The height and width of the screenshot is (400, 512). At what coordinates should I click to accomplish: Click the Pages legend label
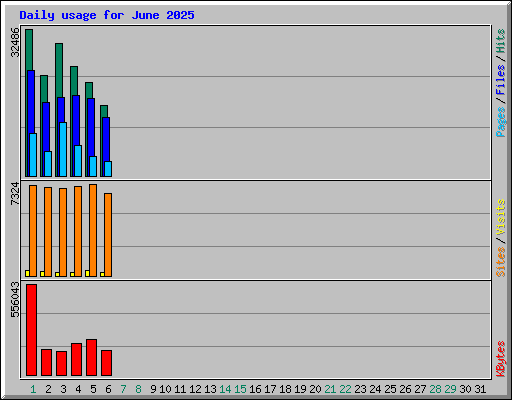click(x=501, y=122)
